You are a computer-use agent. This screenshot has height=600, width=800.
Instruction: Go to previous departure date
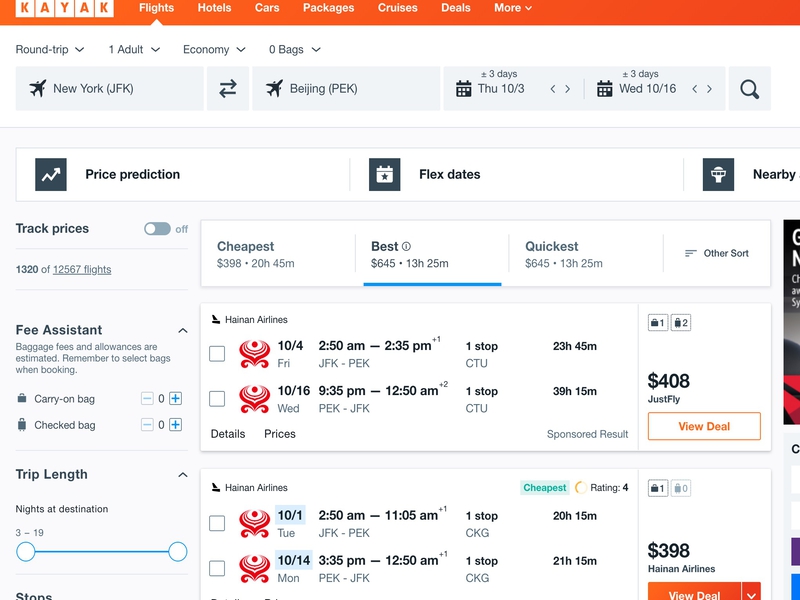pos(553,89)
